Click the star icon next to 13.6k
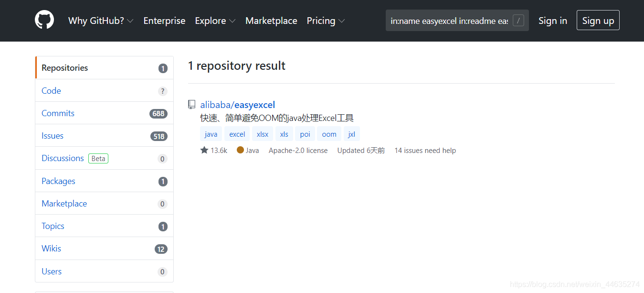644x293 pixels. pos(204,150)
